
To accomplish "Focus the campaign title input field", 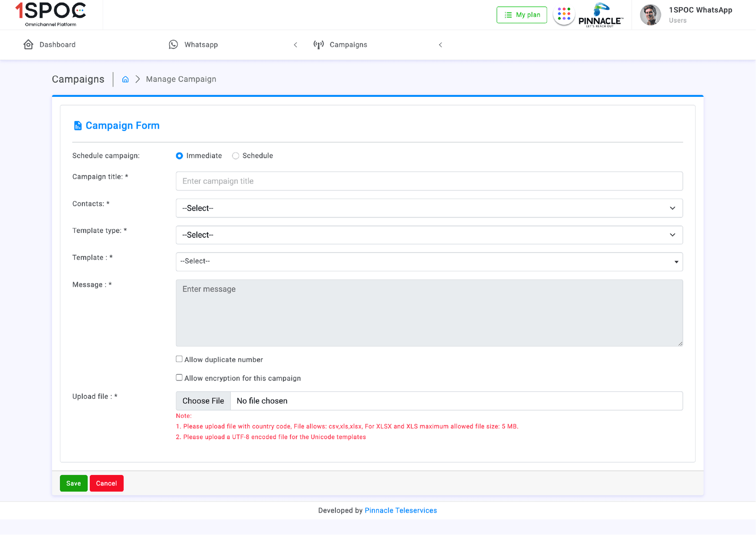I will click(x=429, y=181).
